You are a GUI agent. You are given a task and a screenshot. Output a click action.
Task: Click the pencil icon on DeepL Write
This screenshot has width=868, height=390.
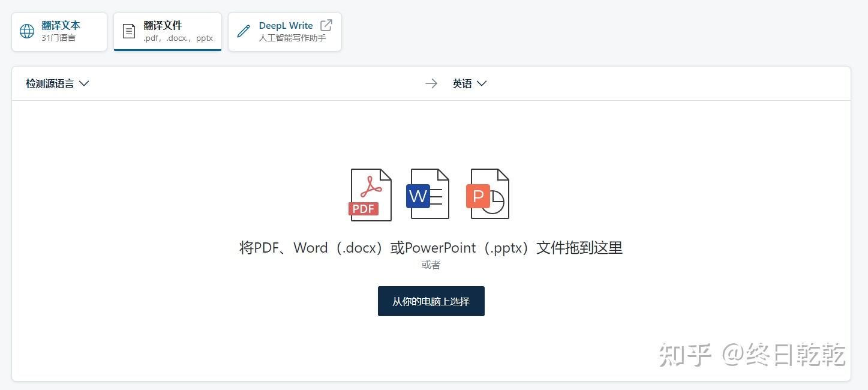click(x=244, y=31)
